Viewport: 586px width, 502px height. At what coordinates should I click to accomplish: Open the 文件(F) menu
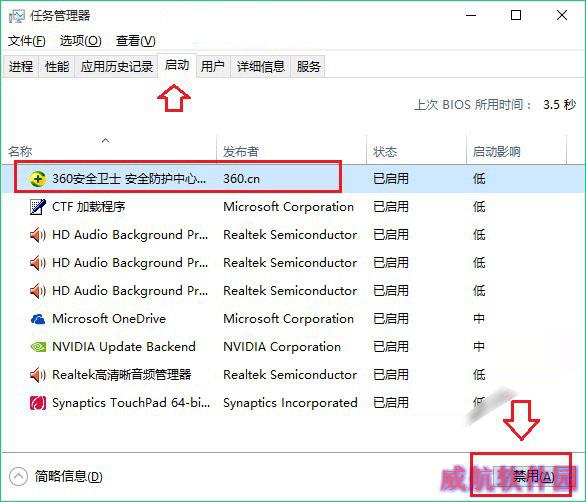(x=27, y=41)
